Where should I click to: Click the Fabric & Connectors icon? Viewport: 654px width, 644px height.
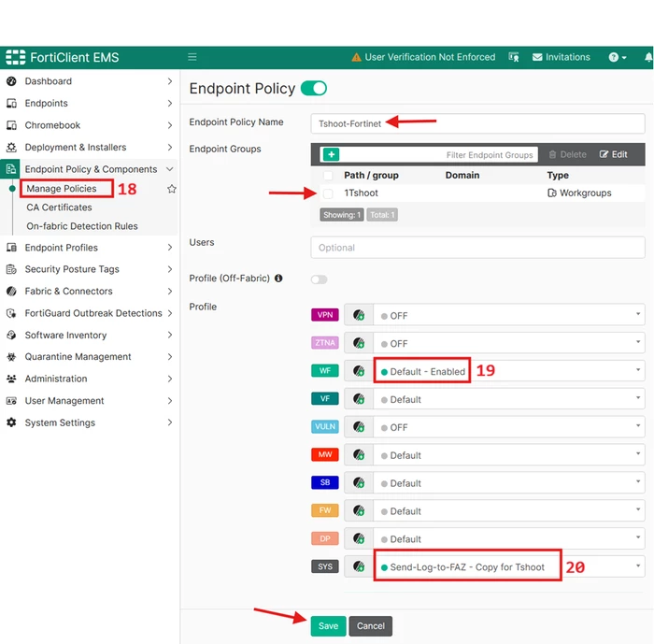11,291
